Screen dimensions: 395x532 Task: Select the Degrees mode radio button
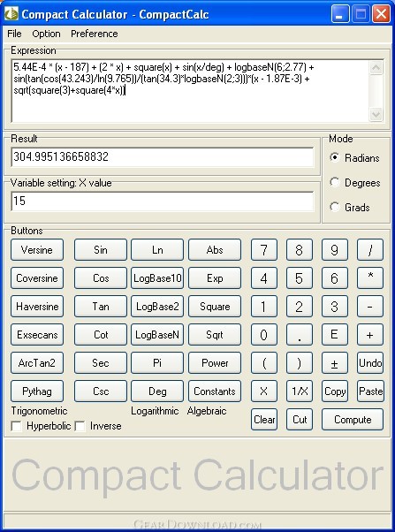pos(335,183)
